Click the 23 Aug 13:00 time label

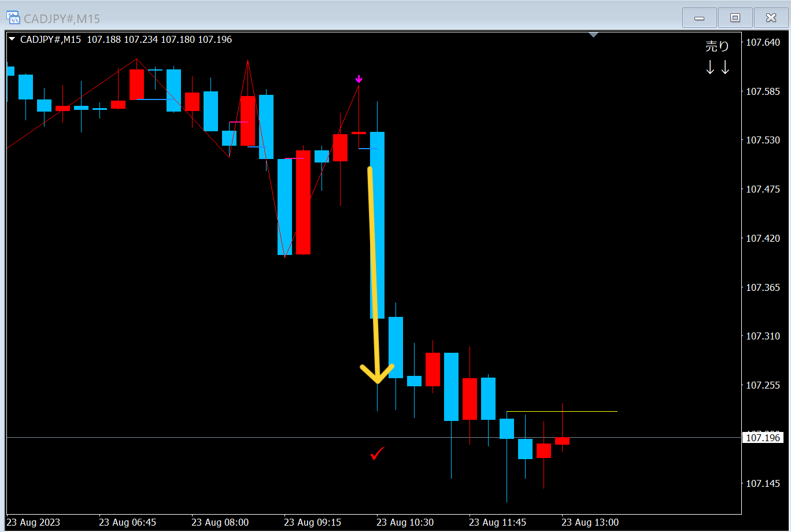(x=590, y=522)
